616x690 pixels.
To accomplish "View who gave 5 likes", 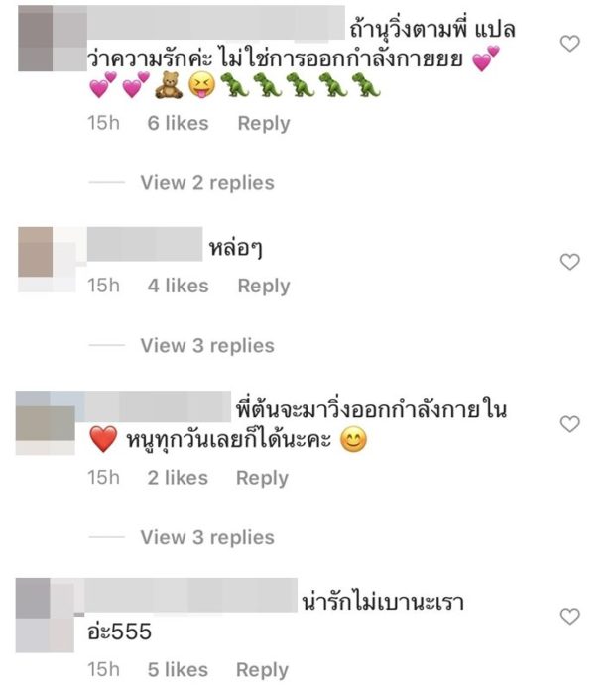I will [x=178, y=670].
